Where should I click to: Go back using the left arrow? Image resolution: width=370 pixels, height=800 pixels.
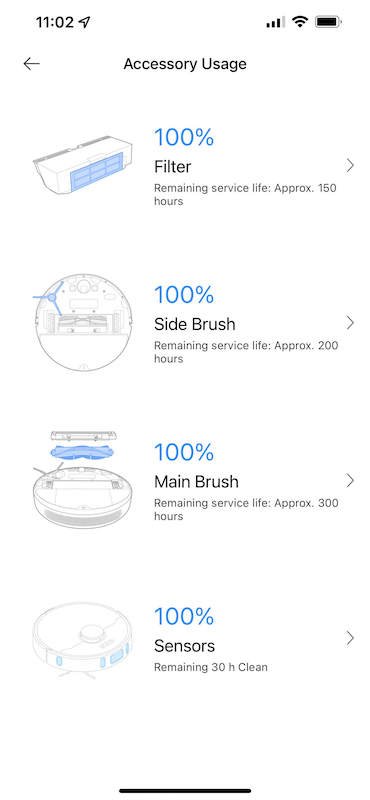point(32,63)
